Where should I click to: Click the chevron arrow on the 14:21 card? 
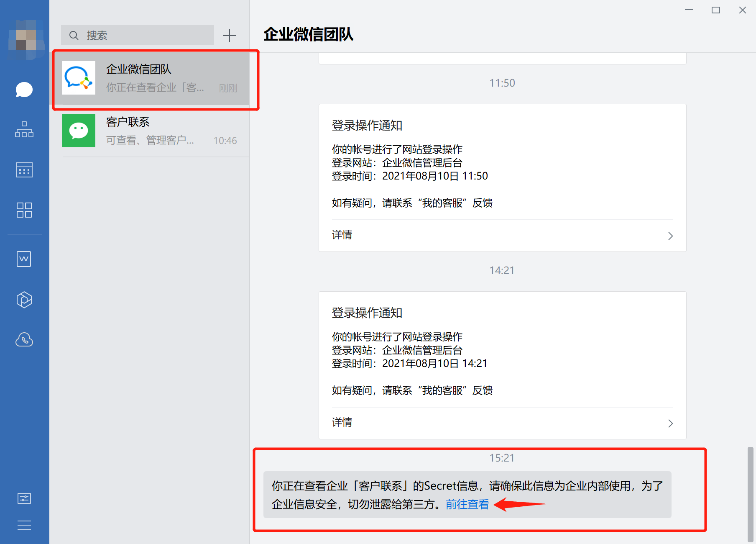tap(671, 423)
